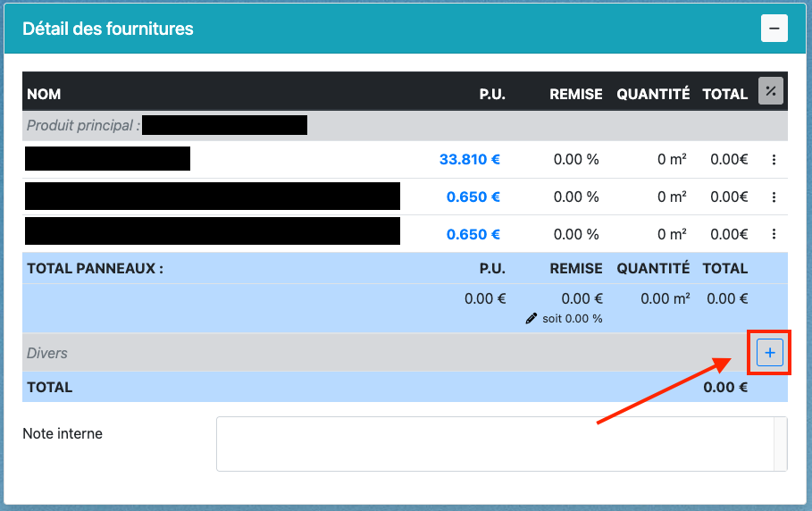The image size is (812, 511).
Task: Click the Divers section label
Action: point(47,354)
